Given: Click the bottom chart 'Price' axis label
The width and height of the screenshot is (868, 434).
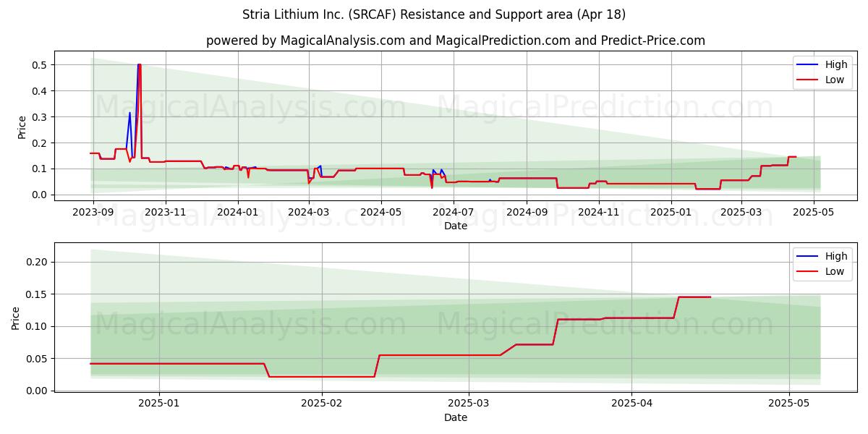Looking at the screenshot, I should point(16,318).
